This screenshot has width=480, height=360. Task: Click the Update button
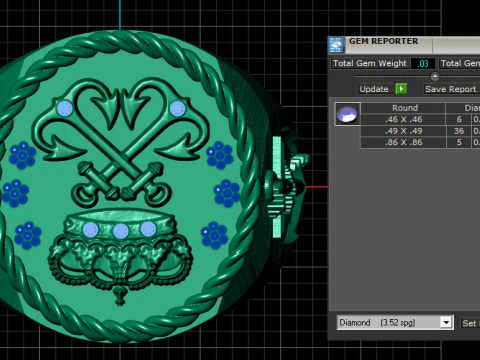[x=374, y=89]
